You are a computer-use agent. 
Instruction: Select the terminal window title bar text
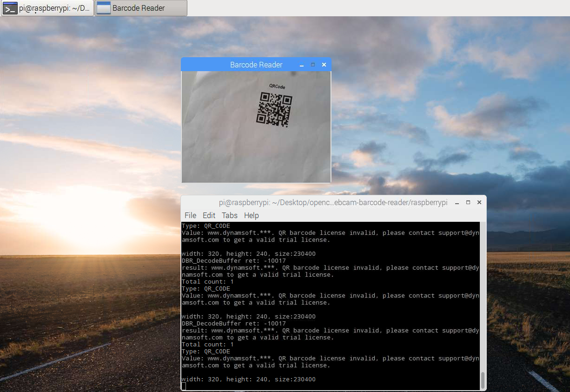[333, 203]
